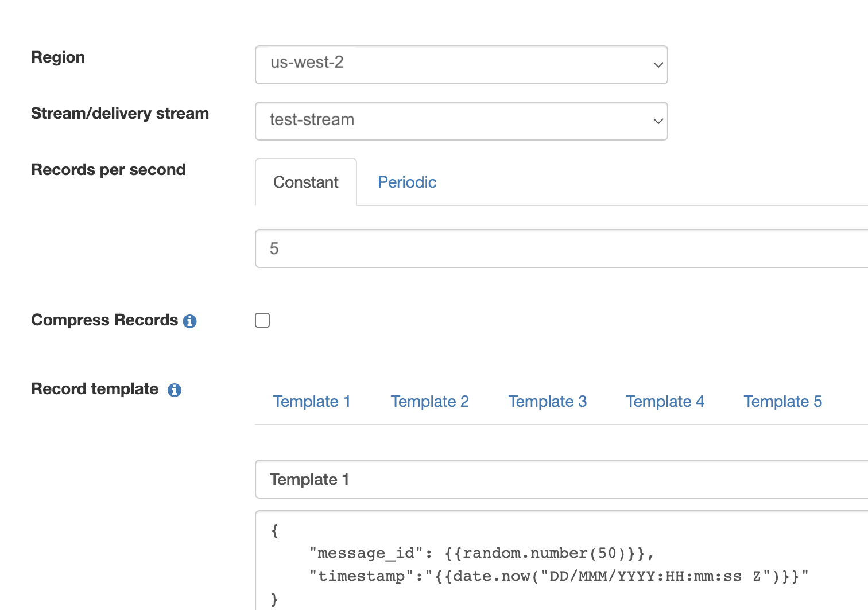The width and height of the screenshot is (868, 610).
Task: Click the Record template info icon
Action: (x=175, y=390)
